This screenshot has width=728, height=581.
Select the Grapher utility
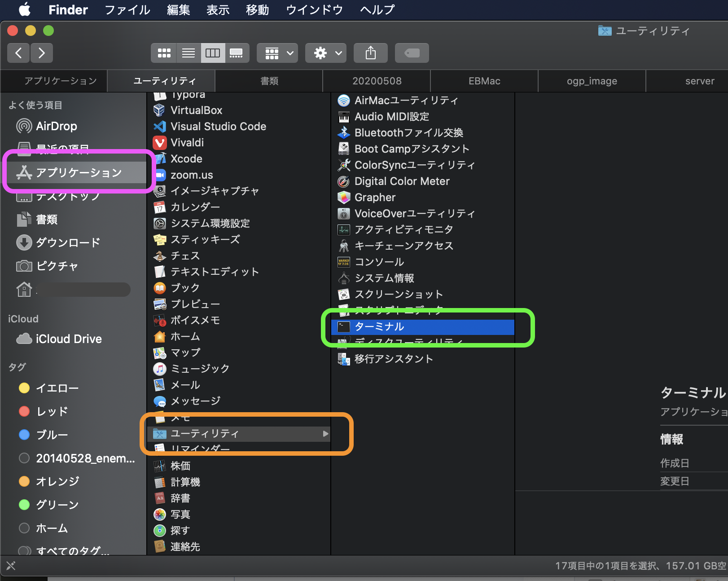click(x=423, y=198)
